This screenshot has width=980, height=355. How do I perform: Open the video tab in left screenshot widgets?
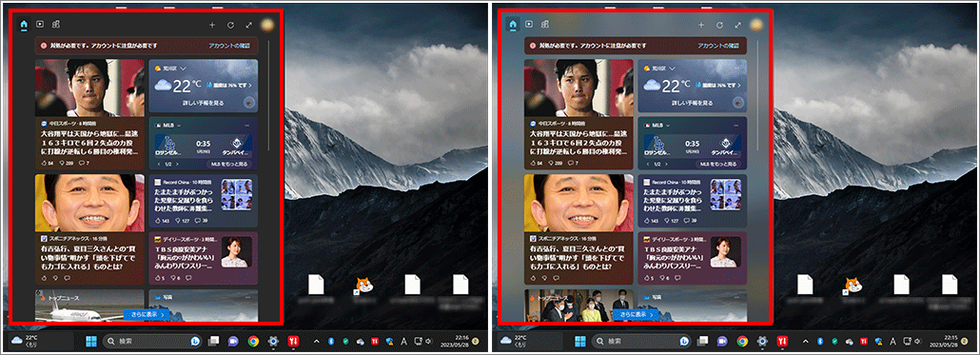[x=40, y=25]
